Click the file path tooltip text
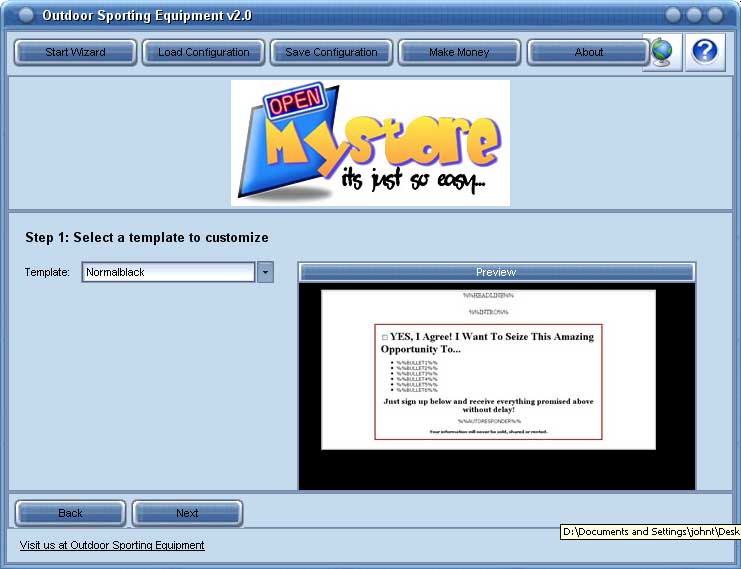Screen dimensions: 741x569 pyautogui.click(x=650, y=532)
